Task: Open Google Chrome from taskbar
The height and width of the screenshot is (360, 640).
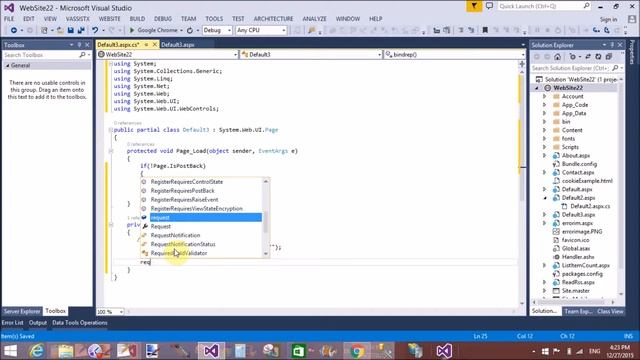Action: (x=357, y=351)
